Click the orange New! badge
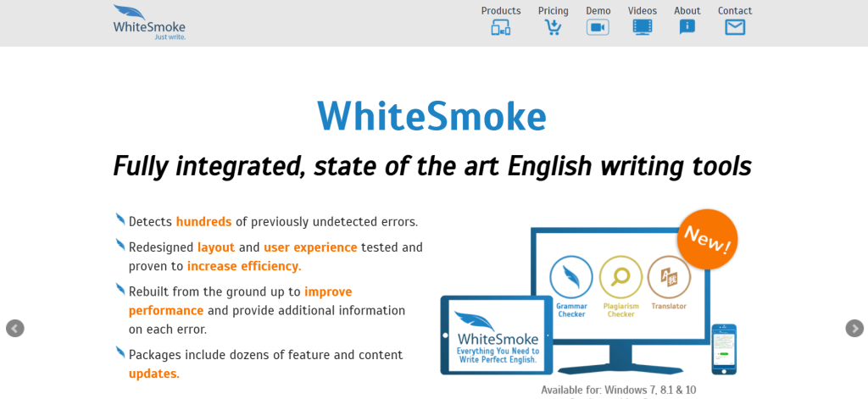The image size is (868, 399). (708, 240)
